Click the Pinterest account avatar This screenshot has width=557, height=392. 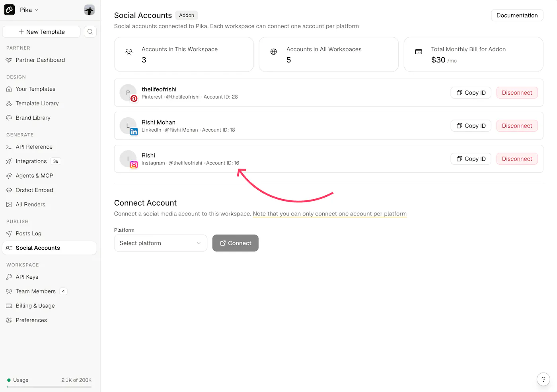[x=128, y=93]
